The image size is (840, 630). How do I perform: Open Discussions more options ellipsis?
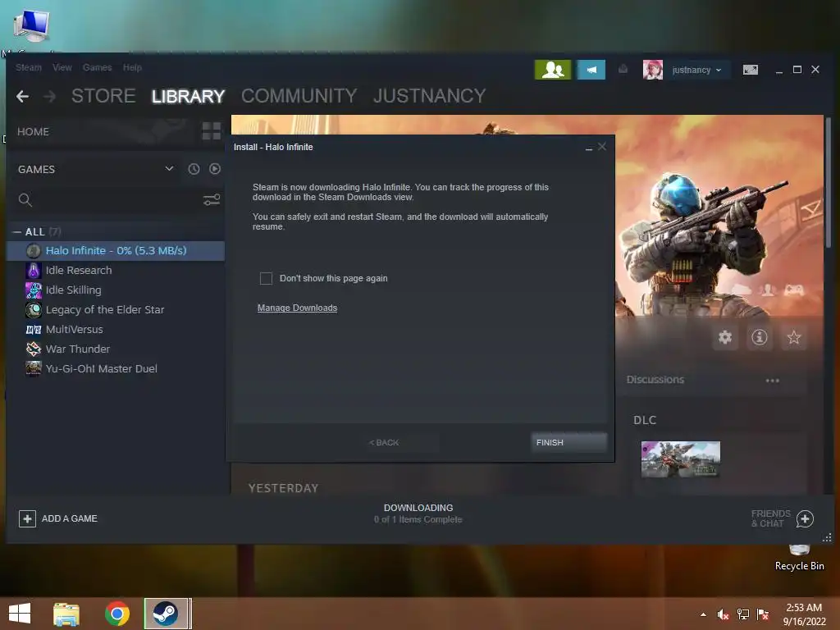(x=772, y=381)
